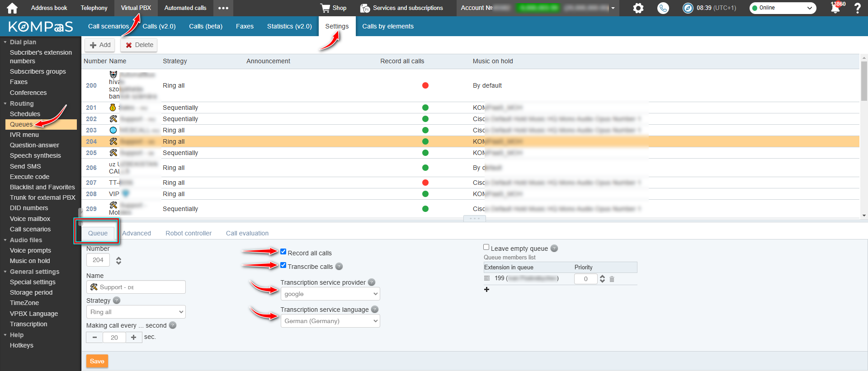Click the Add button

[x=100, y=45]
